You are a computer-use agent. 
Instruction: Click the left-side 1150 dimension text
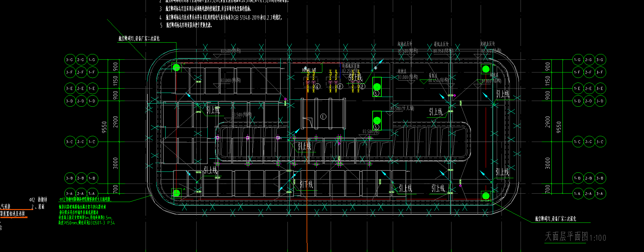point(116,81)
